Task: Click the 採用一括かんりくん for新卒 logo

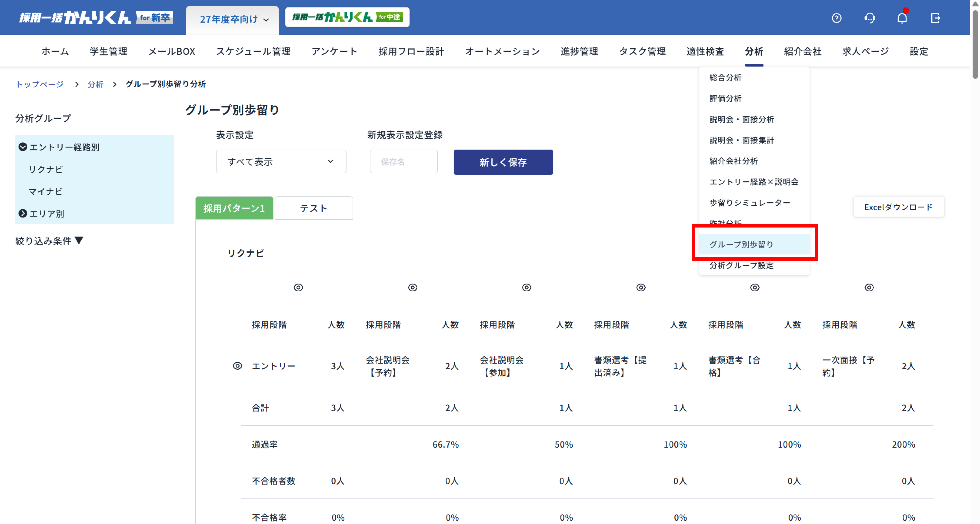Action: [x=96, y=17]
